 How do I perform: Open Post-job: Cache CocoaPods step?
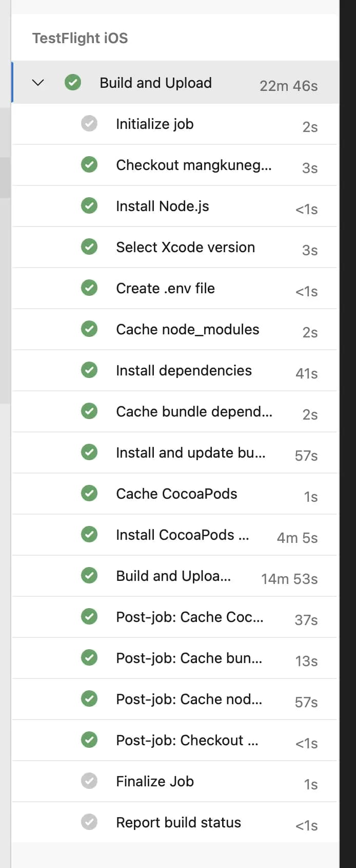click(x=174, y=617)
